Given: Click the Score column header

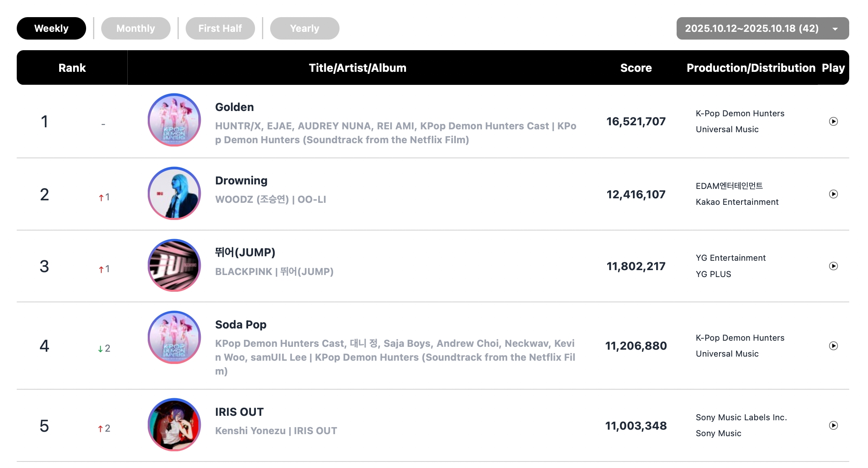Looking at the screenshot, I should pos(636,68).
